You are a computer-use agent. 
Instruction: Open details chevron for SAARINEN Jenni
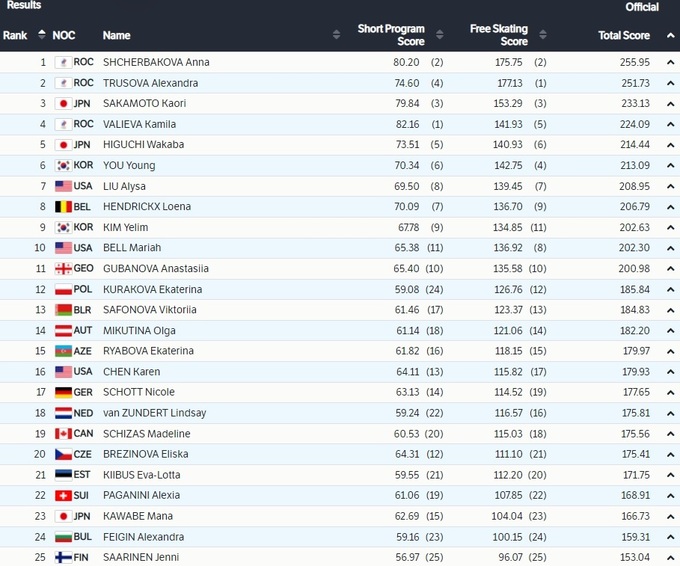671,557
